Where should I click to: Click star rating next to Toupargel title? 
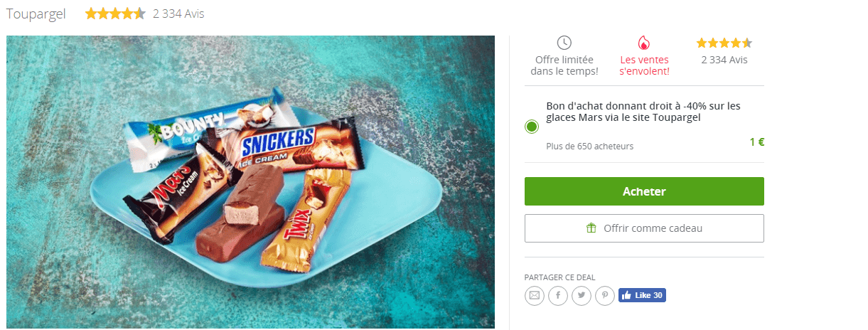115,14
